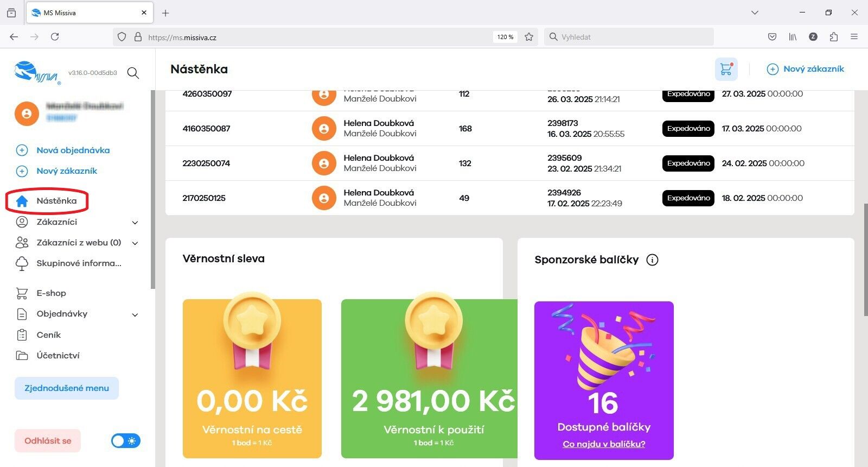Image resolution: width=868 pixels, height=467 pixels.
Task: Open the Pocket save icon
Action: pyautogui.click(x=772, y=37)
